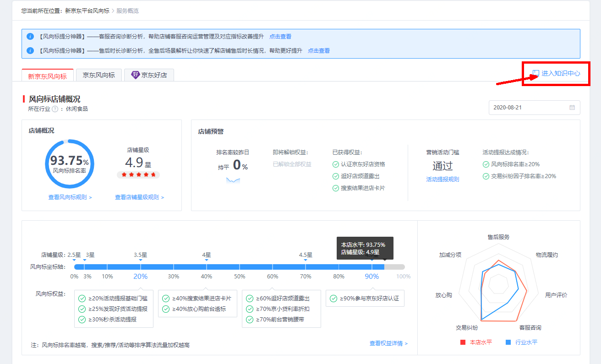Click the check icon for 交易纠纷因子排名率≥20%
The image size is (601, 364).
pos(486,176)
